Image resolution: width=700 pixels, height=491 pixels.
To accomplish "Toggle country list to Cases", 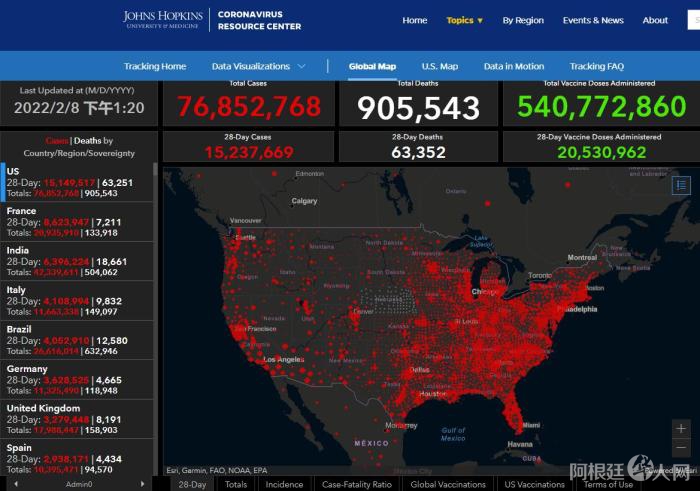I will click(x=56, y=141).
